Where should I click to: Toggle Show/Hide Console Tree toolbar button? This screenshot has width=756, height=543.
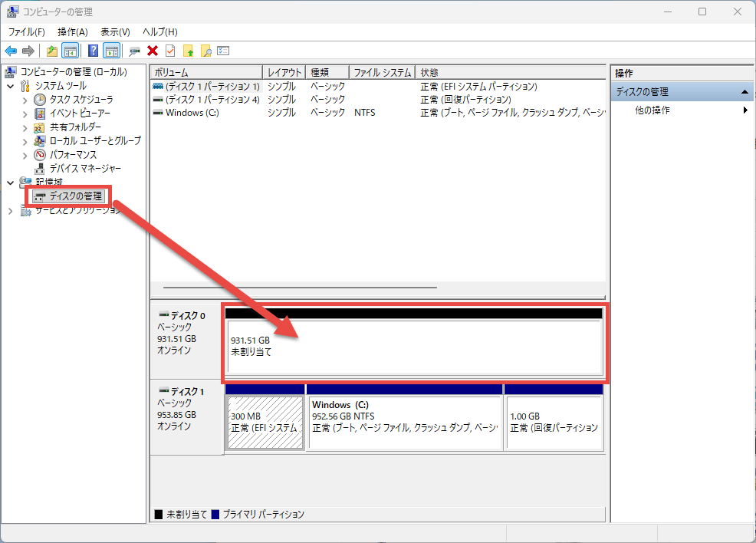[x=70, y=51]
